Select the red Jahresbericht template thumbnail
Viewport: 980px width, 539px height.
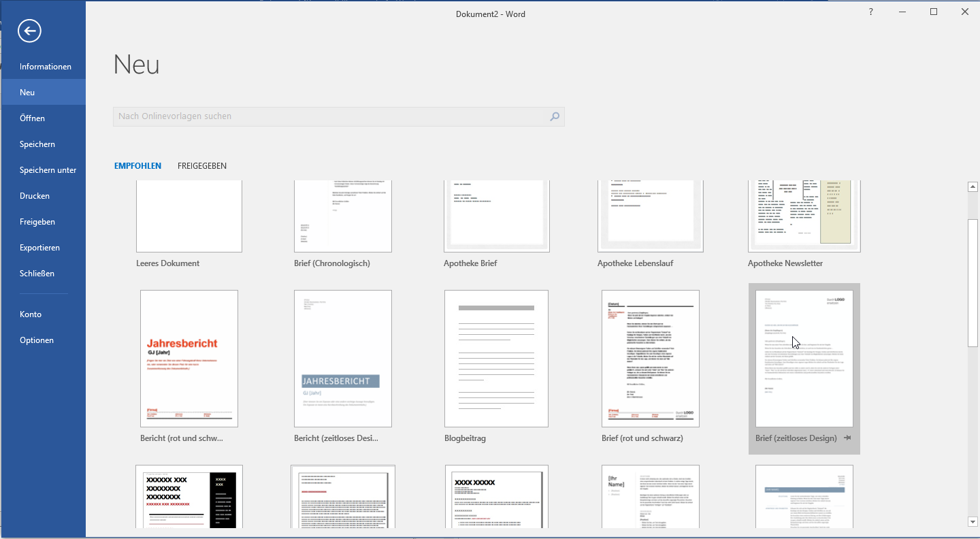click(x=189, y=359)
